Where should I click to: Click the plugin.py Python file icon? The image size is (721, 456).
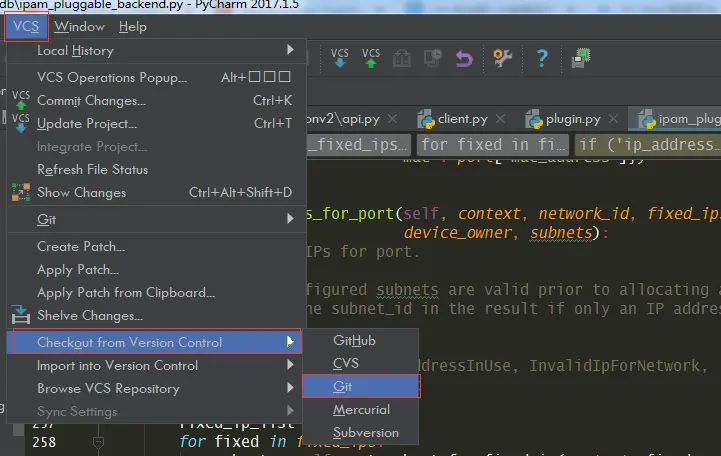coord(534,119)
